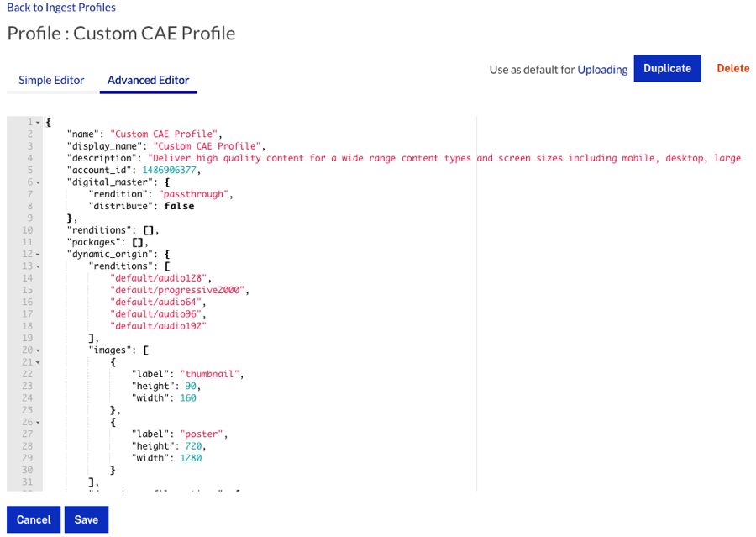
Task: Collapse the digital_master block fold arrow
Action: 38,182
